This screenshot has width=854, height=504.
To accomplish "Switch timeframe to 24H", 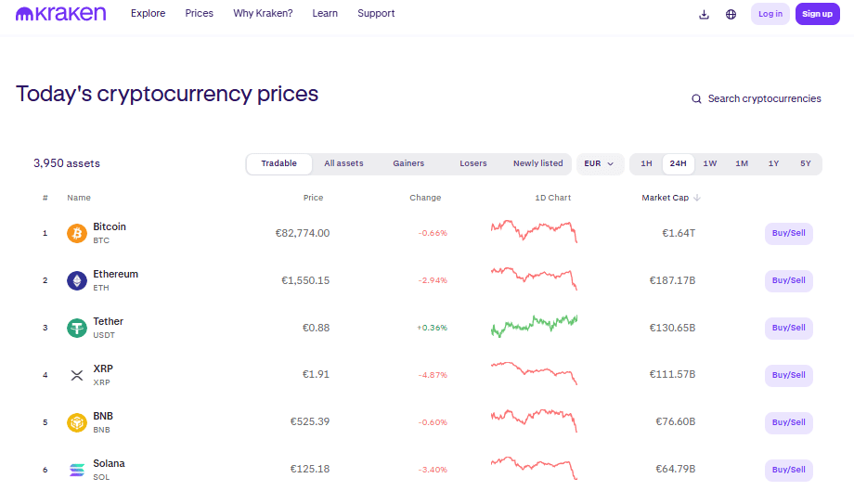I will coord(678,163).
